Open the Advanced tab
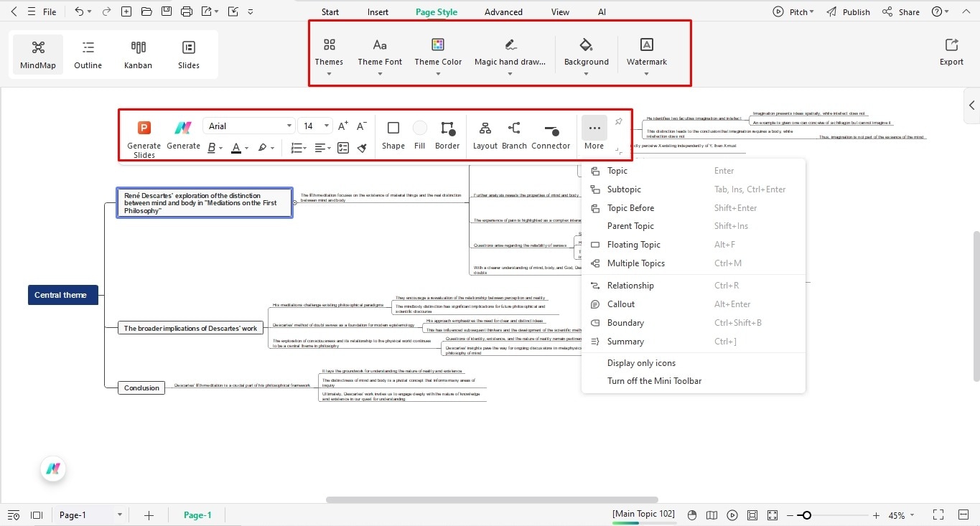The width and height of the screenshot is (980, 526). pos(503,12)
